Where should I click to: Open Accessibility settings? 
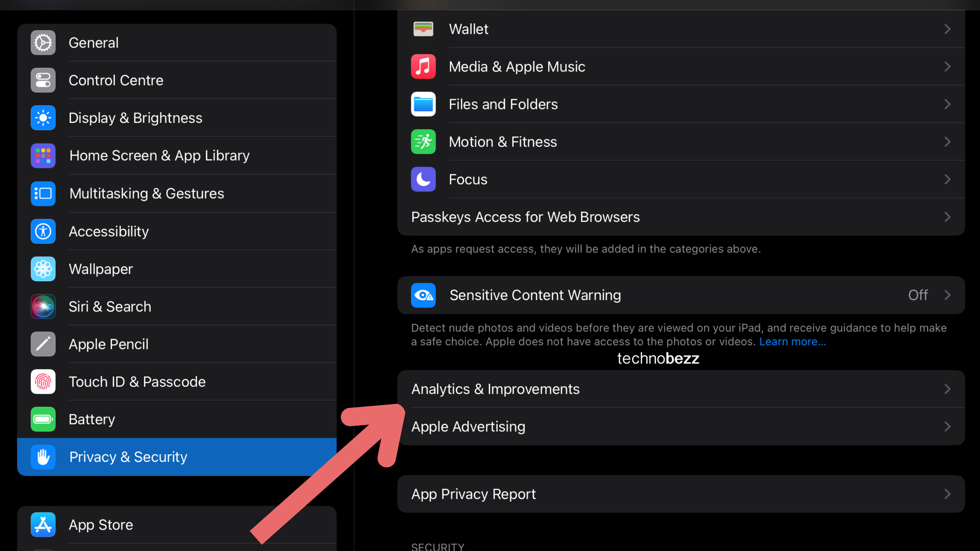177,231
